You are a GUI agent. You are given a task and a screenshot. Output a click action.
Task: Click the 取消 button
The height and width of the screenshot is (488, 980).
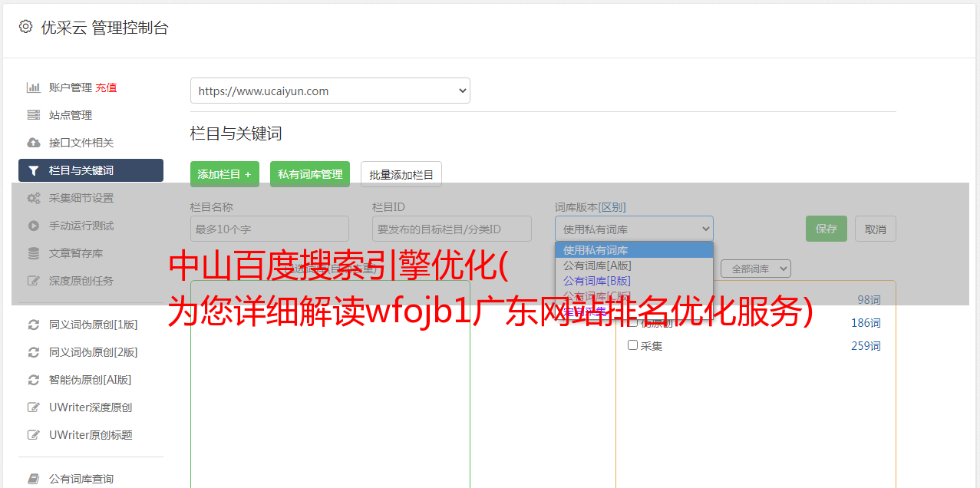(876, 229)
